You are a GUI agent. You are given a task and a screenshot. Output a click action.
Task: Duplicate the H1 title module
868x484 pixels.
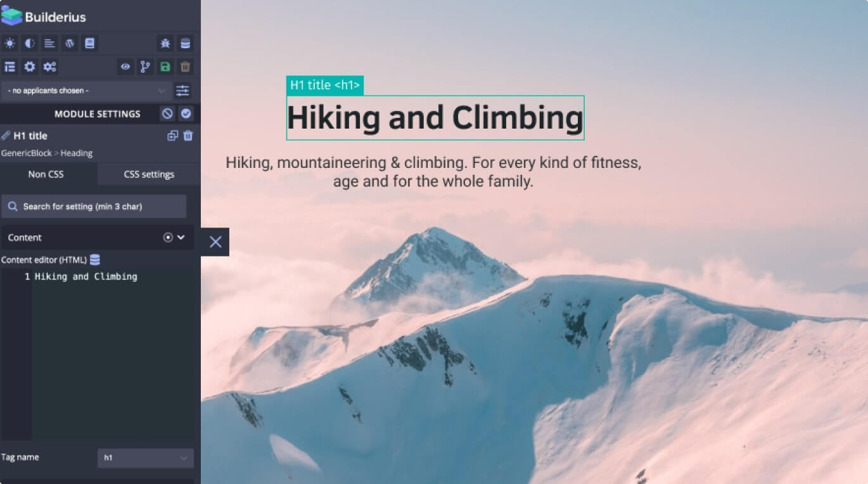pos(172,136)
